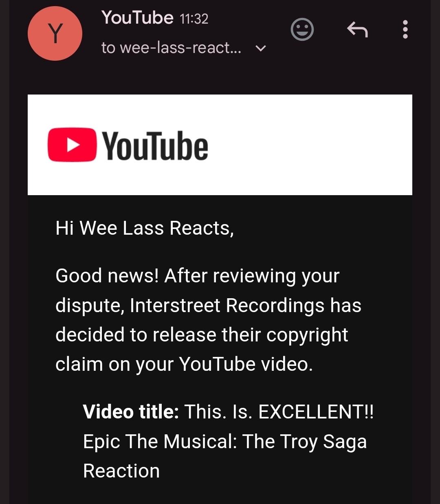
Task: Tap 'This. Is. EXCELLENT!!' in the video title
Action: click(279, 412)
